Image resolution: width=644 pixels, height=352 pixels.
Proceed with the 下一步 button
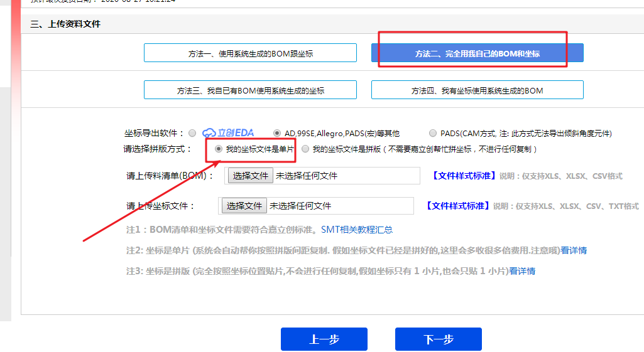click(438, 339)
